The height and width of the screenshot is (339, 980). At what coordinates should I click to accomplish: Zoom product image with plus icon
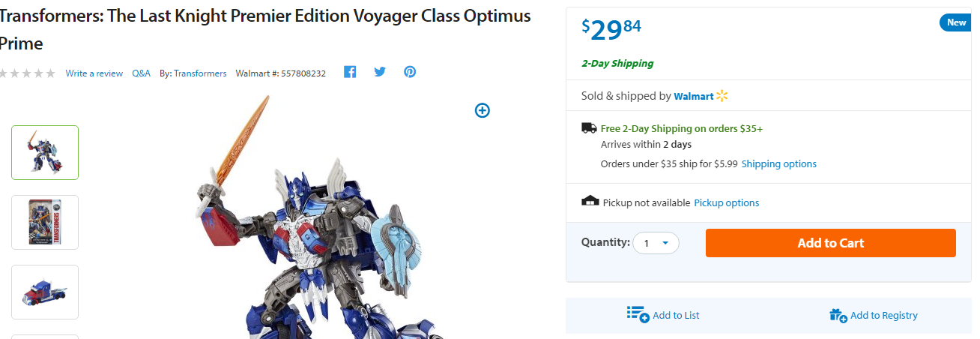point(483,110)
